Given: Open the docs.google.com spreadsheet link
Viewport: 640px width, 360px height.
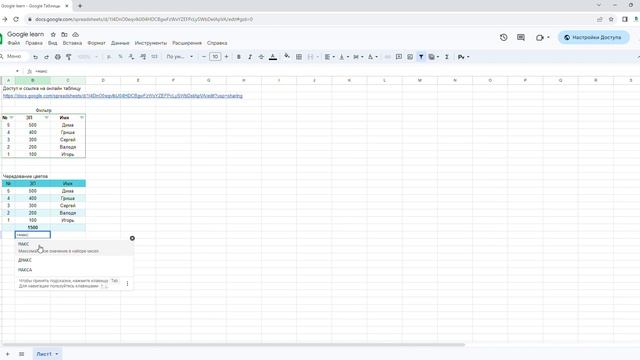Looking at the screenshot, I should 122,96.
